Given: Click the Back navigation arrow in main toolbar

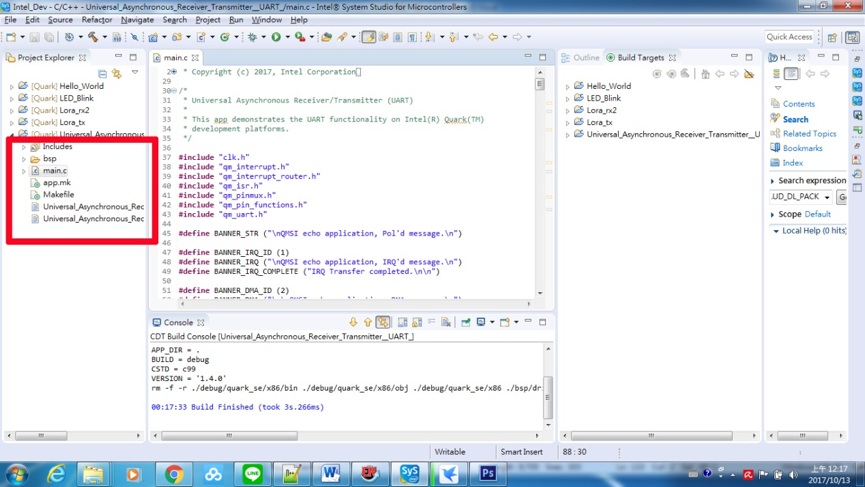Looking at the screenshot, I should click(x=493, y=37).
